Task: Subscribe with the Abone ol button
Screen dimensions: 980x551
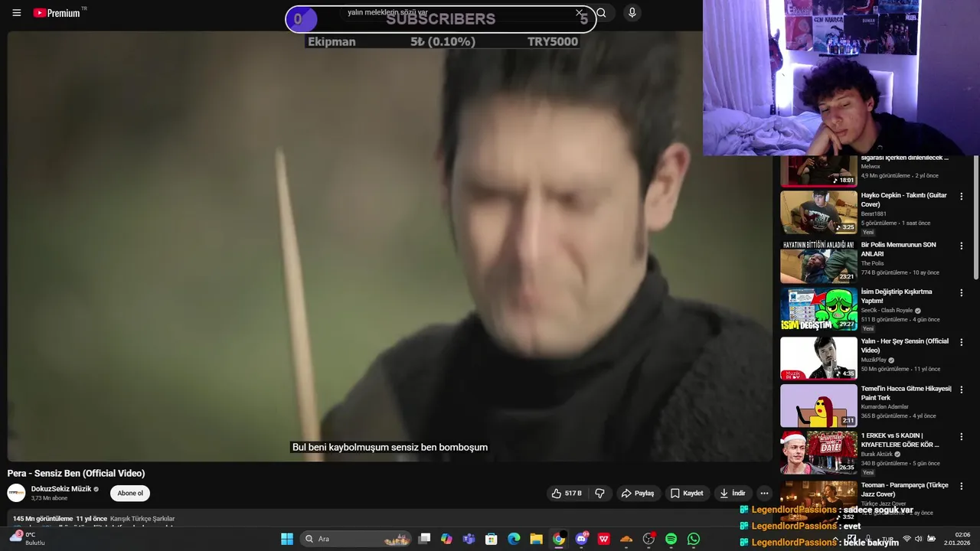Action: pos(130,494)
